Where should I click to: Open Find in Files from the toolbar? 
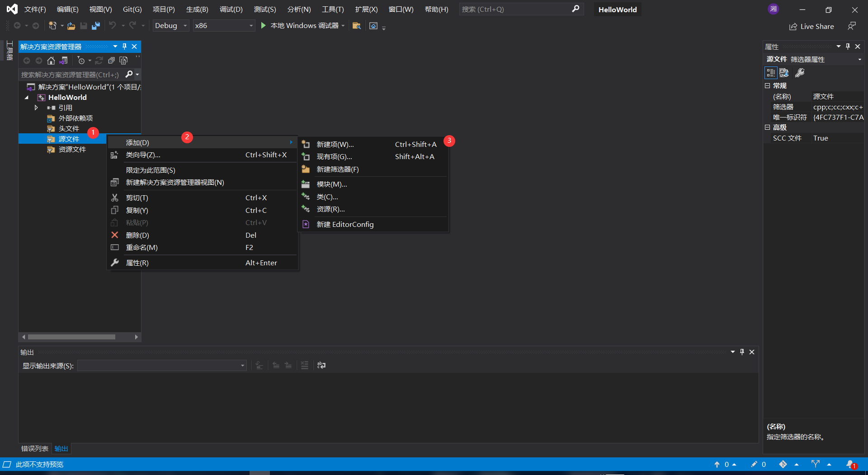click(357, 26)
